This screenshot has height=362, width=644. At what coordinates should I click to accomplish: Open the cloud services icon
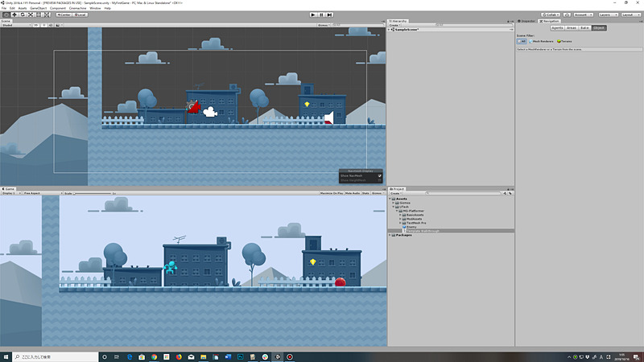568,14
